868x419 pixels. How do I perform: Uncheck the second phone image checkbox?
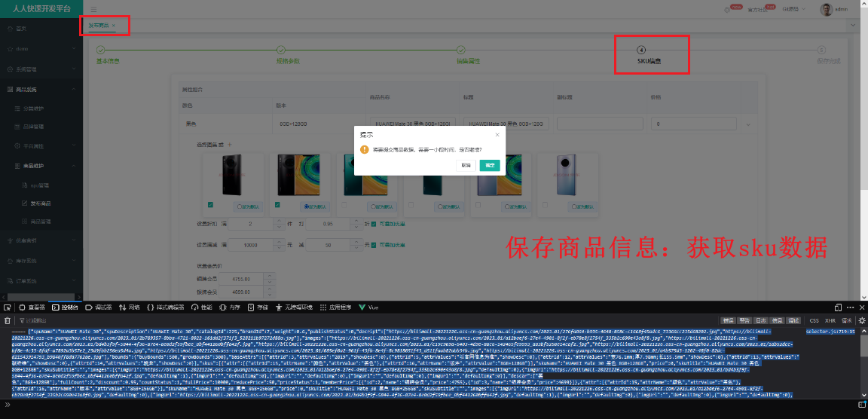pyautogui.click(x=277, y=205)
